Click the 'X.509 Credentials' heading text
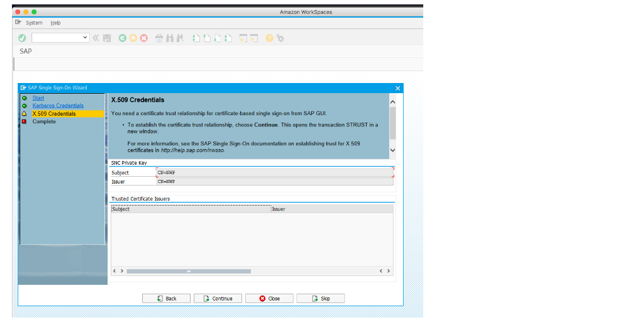 (x=138, y=100)
